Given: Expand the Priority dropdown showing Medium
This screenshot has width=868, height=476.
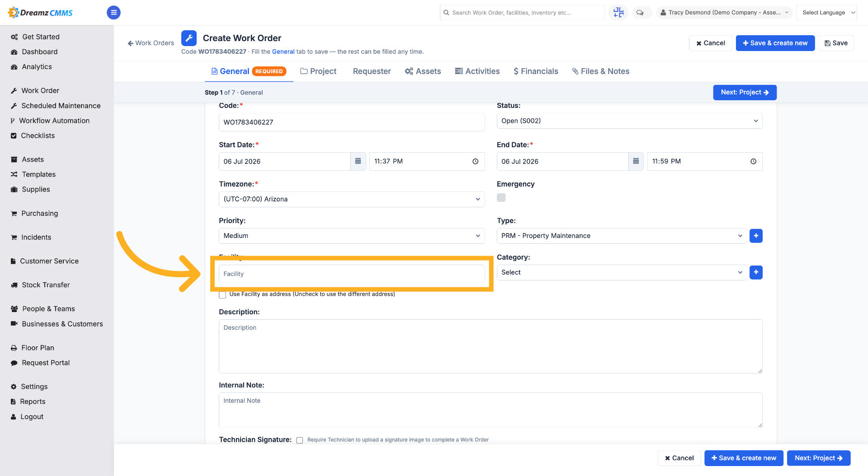Looking at the screenshot, I should click(x=352, y=236).
